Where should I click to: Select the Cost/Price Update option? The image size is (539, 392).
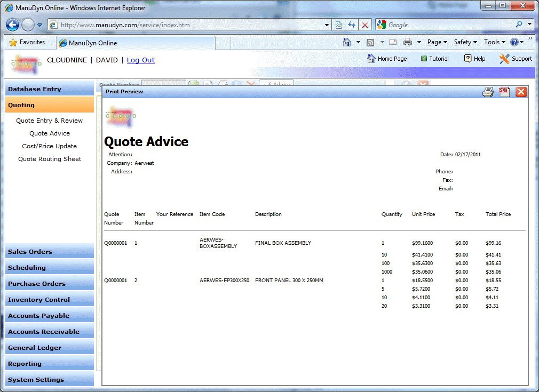[x=50, y=146]
